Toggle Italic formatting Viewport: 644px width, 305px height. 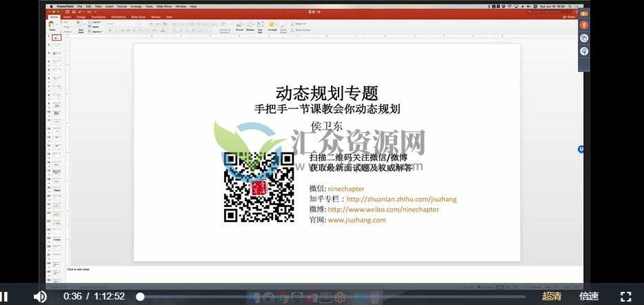click(x=116, y=30)
